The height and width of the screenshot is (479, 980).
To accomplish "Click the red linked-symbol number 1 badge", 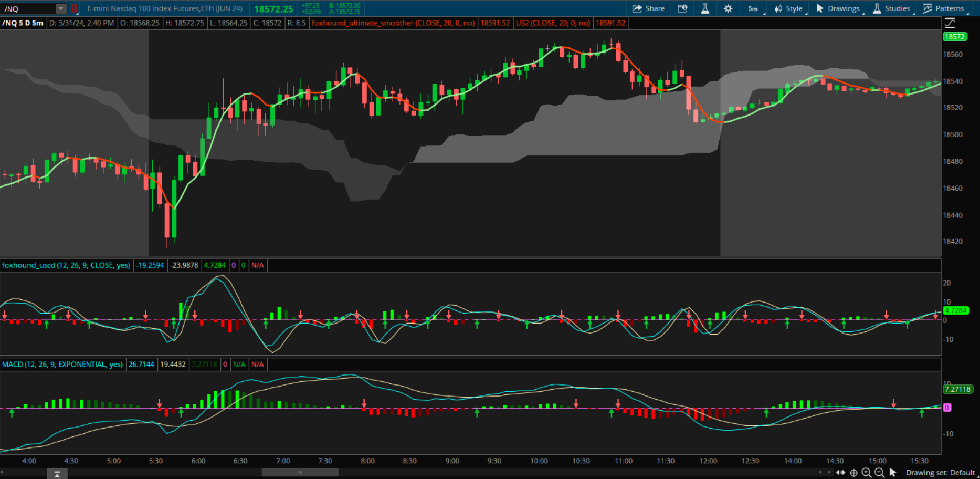I will click(74, 8).
